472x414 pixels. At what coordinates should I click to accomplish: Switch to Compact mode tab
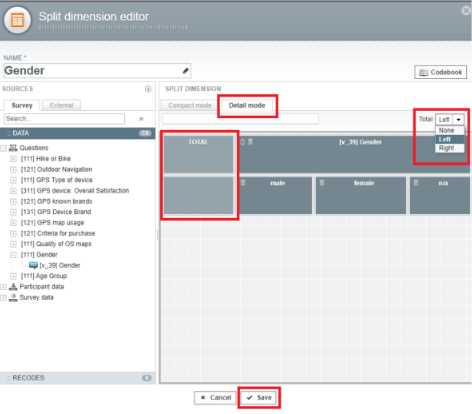[x=190, y=105]
